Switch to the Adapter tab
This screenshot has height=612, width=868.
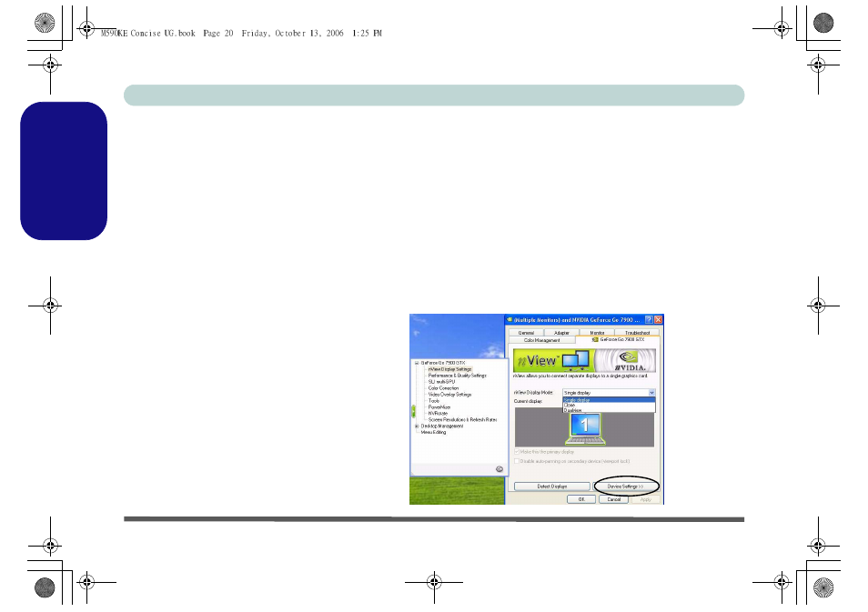click(561, 333)
